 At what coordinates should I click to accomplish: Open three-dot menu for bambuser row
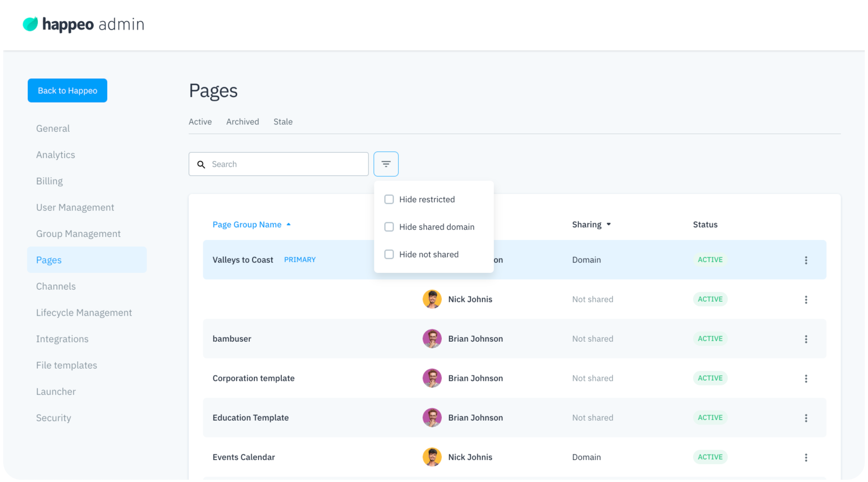click(806, 339)
